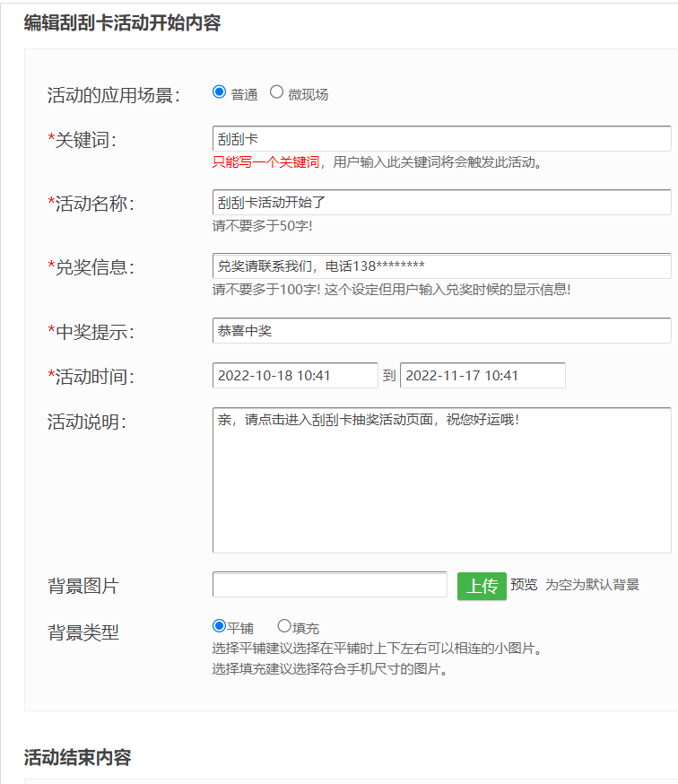Click the 关键词 input containing 刮刮卡
The height and width of the screenshot is (784, 678).
click(x=441, y=139)
